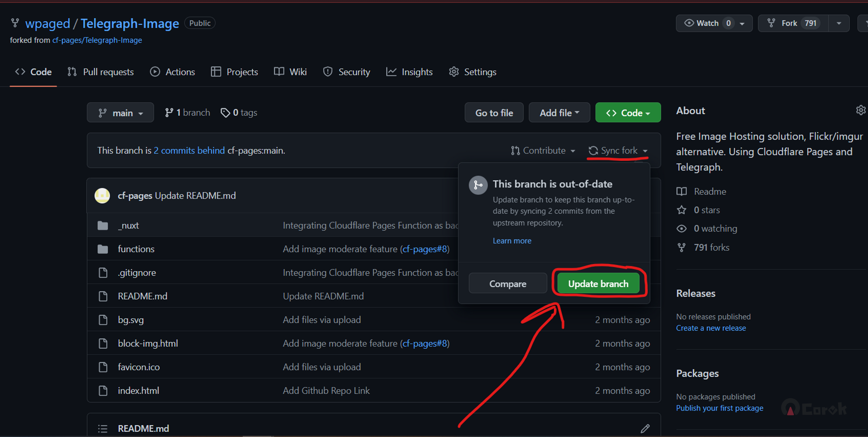Click the cf-pages avatar icon
Image resolution: width=868 pixels, height=437 pixels.
(102, 195)
